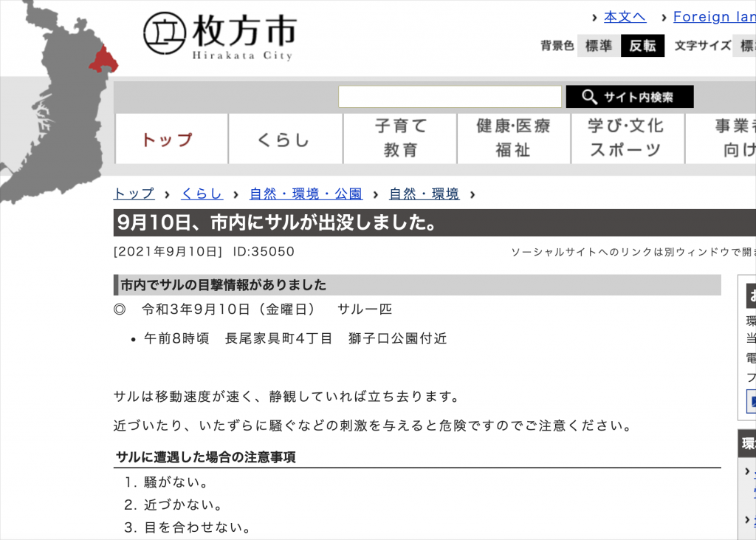The width and height of the screenshot is (756, 540).
Task: Click the red highlighted Hirakata area on map
Action: coord(103,61)
